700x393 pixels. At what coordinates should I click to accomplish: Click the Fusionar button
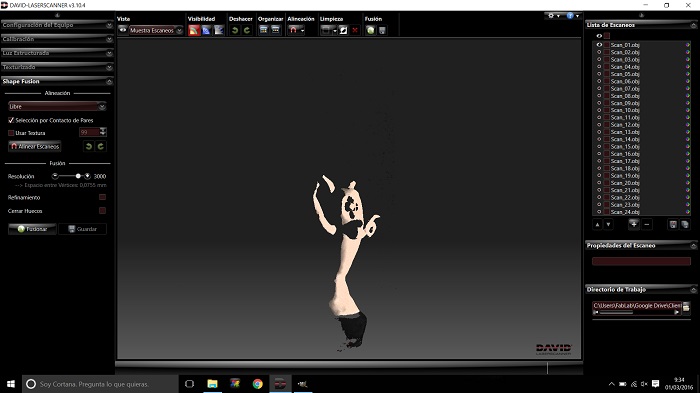pyautogui.click(x=32, y=229)
